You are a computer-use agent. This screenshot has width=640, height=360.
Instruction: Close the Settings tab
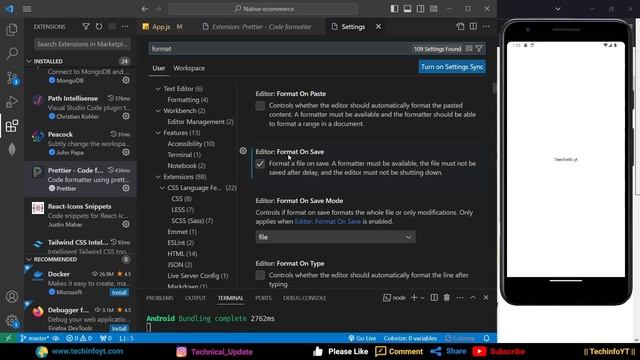(x=378, y=27)
